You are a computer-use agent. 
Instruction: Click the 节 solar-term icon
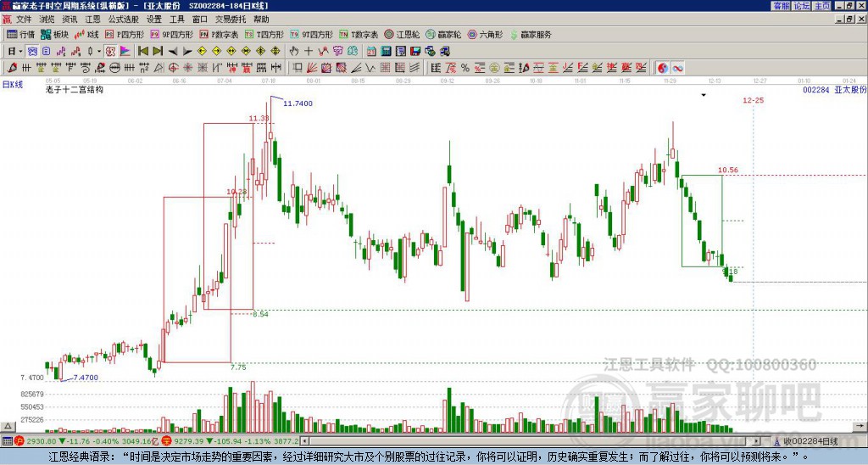pos(337,52)
